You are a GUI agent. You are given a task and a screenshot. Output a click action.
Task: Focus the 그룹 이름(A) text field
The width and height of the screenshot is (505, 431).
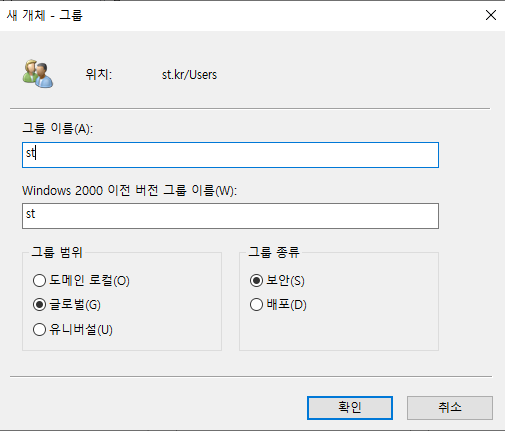point(230,155)
